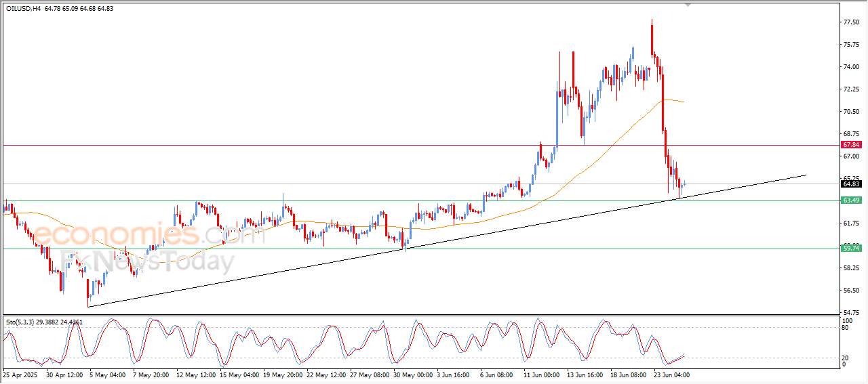Screen dimensions: 868x384
Task: Click the 30 May 00:00 time label
Action: point(414,374)
